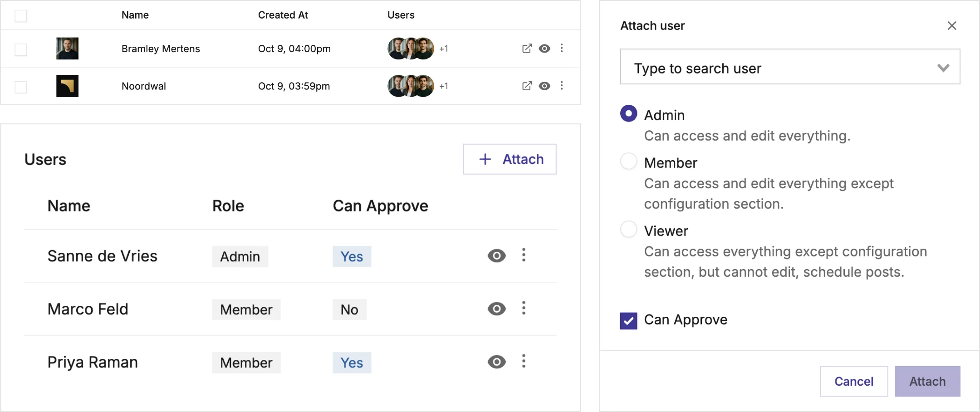
Task: Expand the user search dropdown arrow
Action: click(x=943, y=68)
